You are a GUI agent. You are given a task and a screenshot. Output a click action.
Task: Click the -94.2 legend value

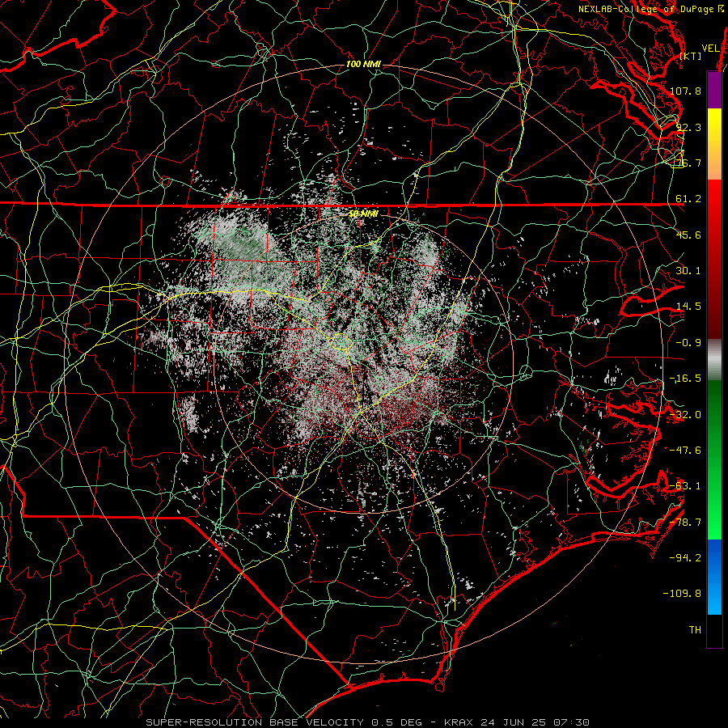[x=685, y=557]
